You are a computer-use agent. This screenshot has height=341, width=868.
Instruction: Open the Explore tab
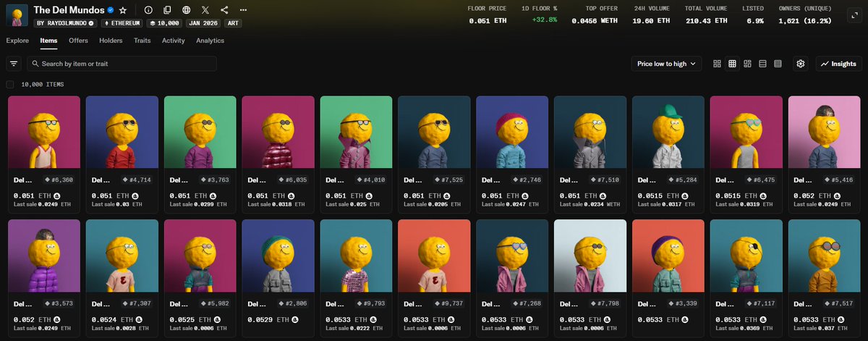pos(17,41)
